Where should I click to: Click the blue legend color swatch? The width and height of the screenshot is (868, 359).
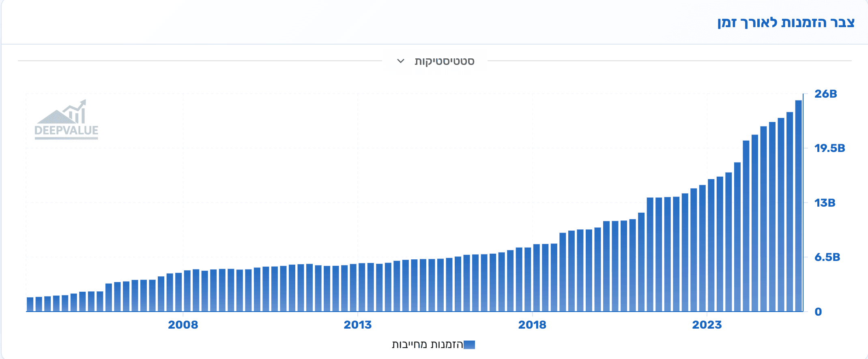pyautogui.click(x=469, y=345)
